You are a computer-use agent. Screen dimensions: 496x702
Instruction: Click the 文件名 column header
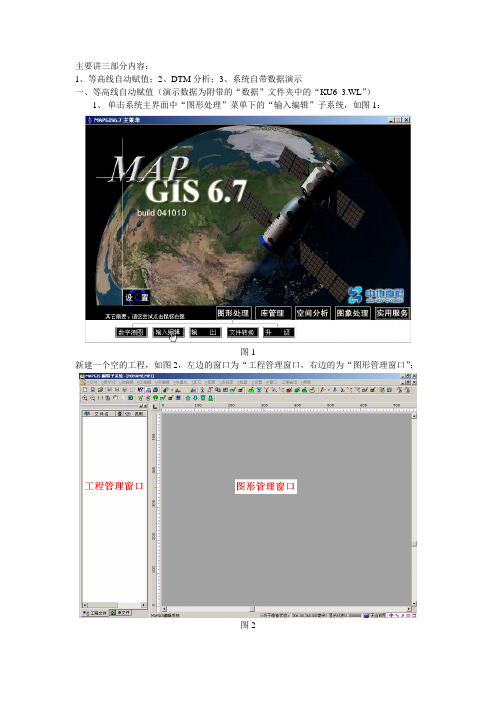coord(99,414)
